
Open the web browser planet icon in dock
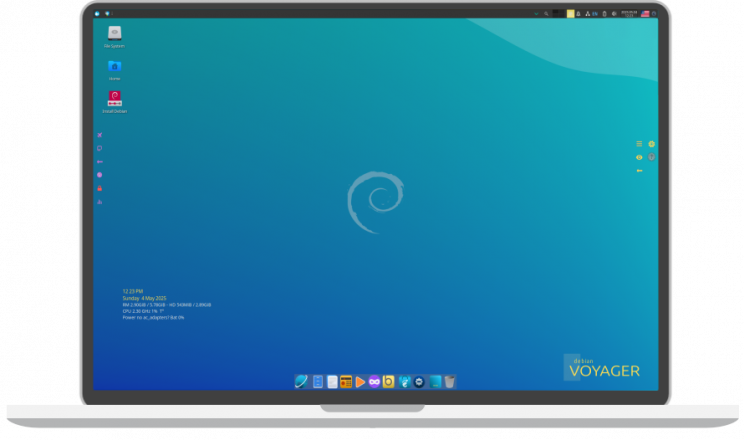click(x=301, y=382)
